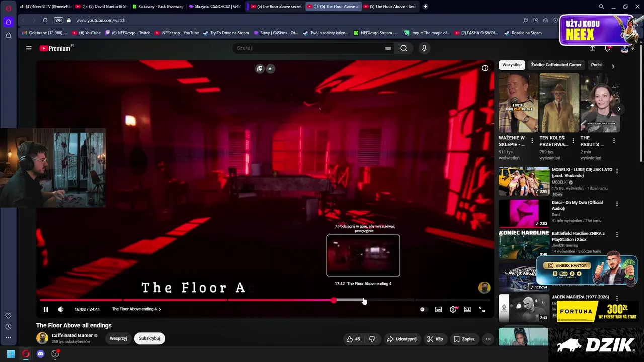Open options for 'THE PASUT'S' short
Screen dimensions: 644x362
point(613,141)
